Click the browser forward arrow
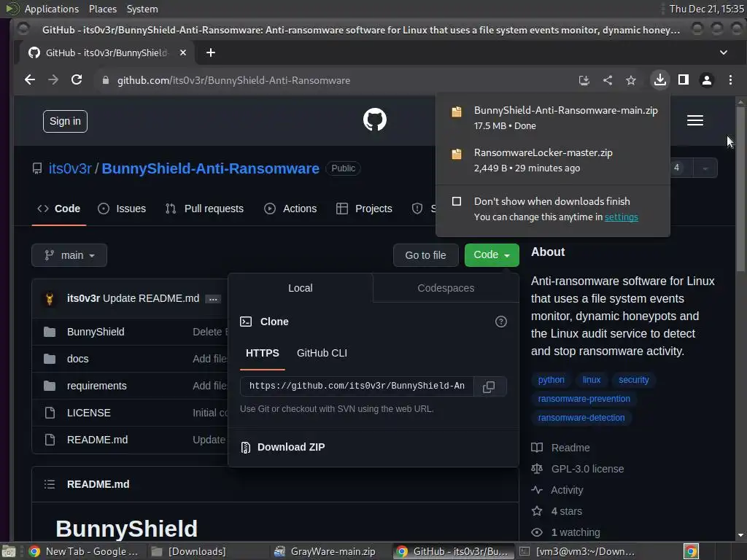The width and height of the screenshot is (747, 560). 53,80
